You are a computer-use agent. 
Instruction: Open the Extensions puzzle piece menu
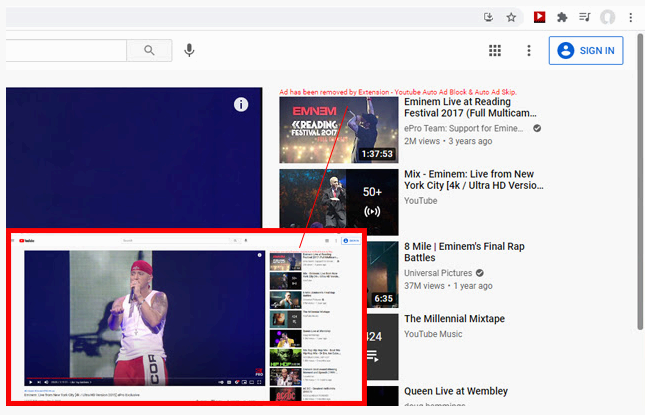[x=562, y=17]
